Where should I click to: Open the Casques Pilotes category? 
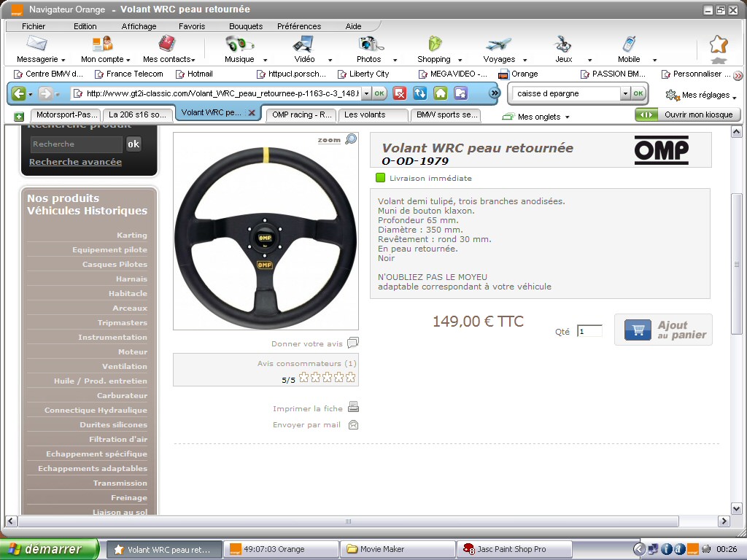click(x=115, y=264)
